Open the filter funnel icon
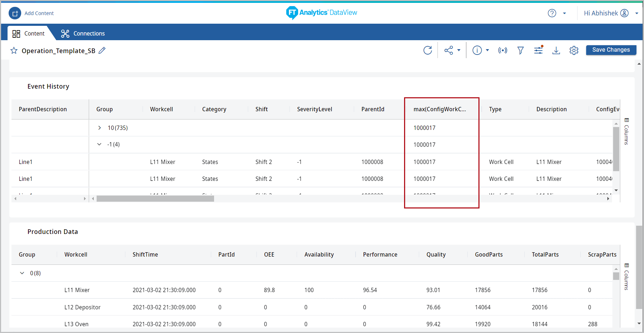 pos(520,50)
